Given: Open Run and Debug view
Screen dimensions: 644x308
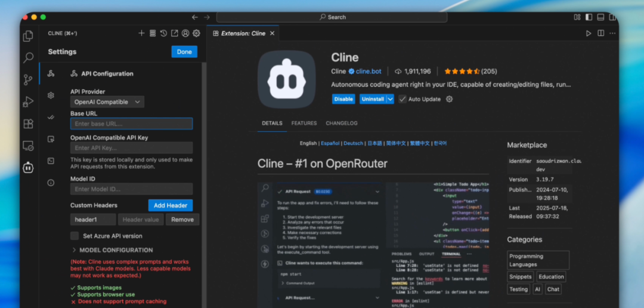Looking at the screenshot, I should (28, 101).
